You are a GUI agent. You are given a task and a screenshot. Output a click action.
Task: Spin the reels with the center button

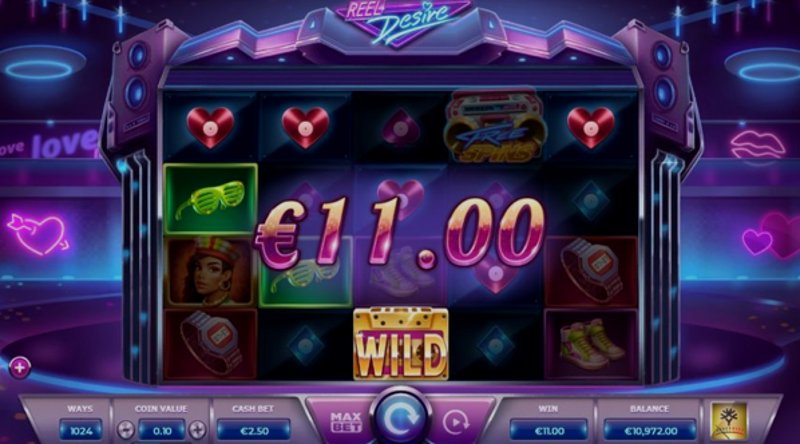coord(401,418)
